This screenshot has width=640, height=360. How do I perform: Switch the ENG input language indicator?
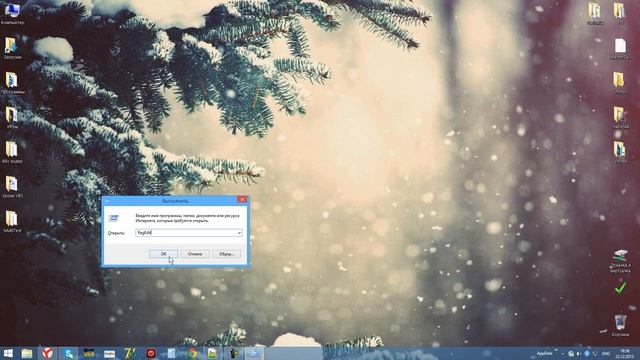(606, 353)
